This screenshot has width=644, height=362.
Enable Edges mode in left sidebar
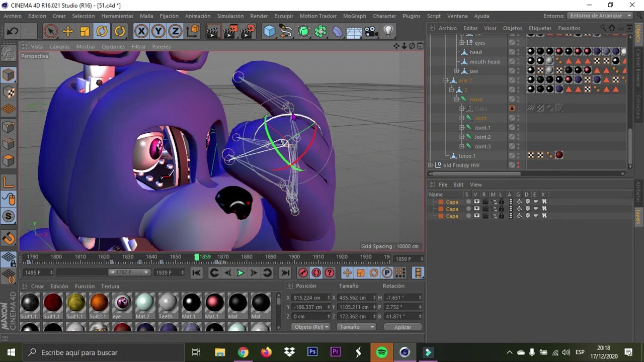[x=9, y=144]
